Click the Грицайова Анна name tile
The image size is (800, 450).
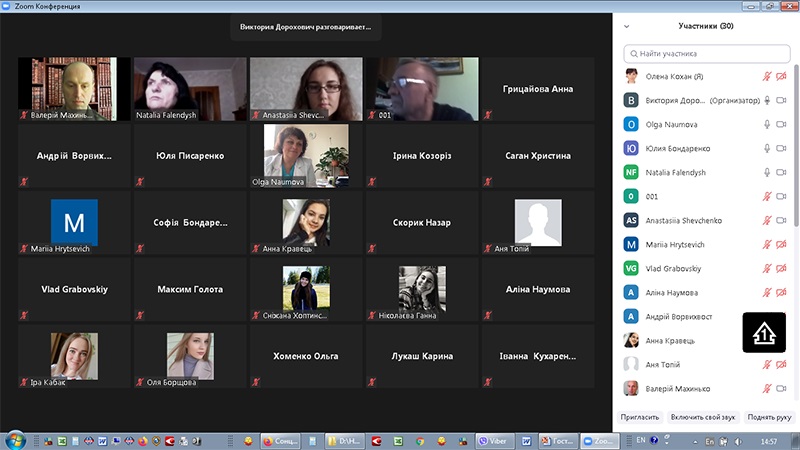538,89
